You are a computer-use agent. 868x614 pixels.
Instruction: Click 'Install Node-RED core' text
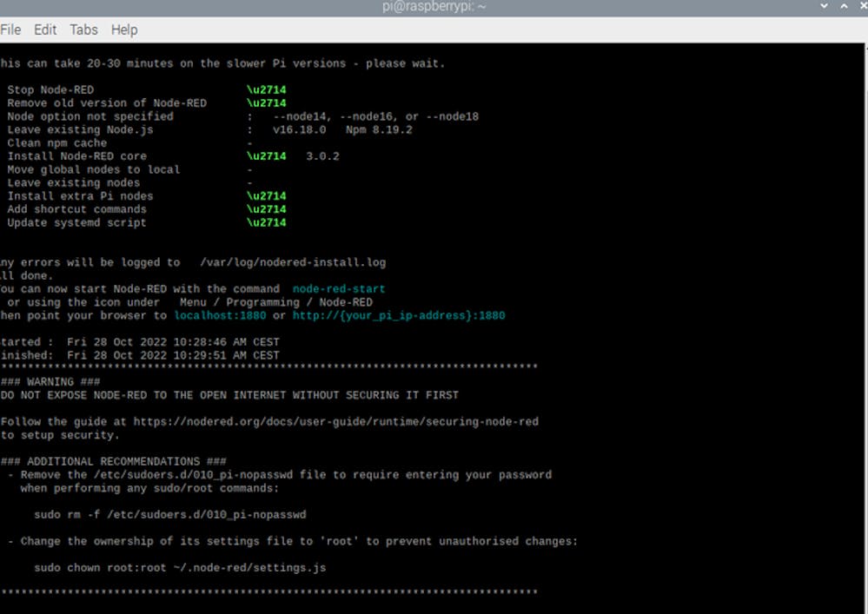click(77, 156)
